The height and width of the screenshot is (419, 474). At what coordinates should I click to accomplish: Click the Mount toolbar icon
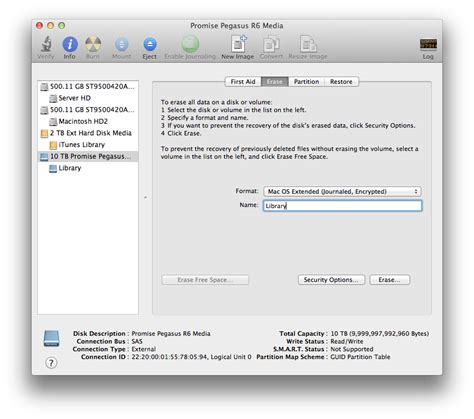pos(122,44)
